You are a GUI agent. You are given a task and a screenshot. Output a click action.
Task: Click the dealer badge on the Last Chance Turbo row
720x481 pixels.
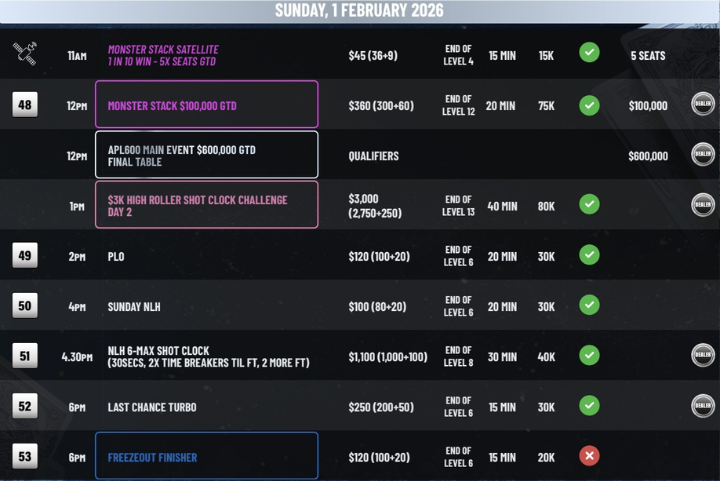[703, 405]
